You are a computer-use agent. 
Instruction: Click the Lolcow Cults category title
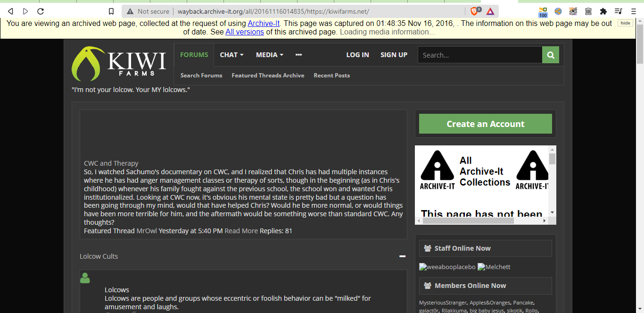tap(99, 256)
